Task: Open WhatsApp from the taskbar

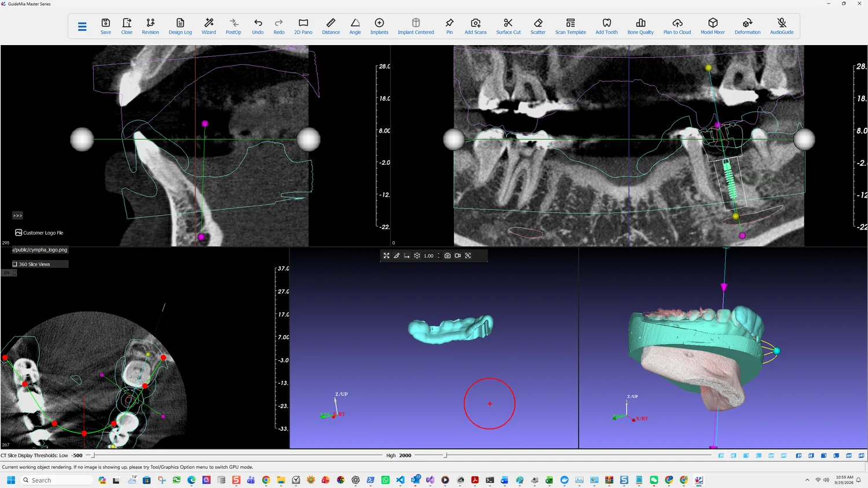Action: [385, 480]
